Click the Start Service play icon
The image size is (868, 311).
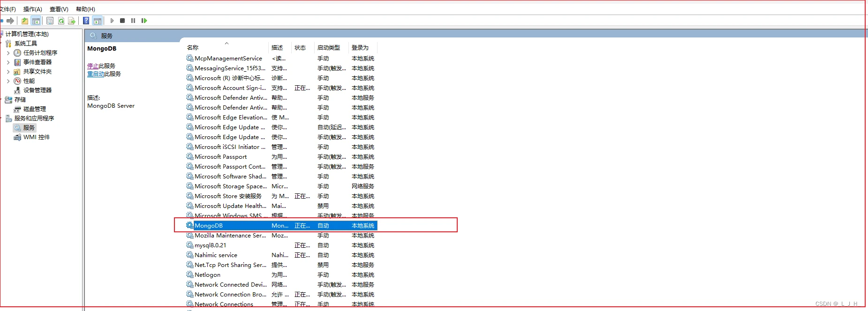112,21
